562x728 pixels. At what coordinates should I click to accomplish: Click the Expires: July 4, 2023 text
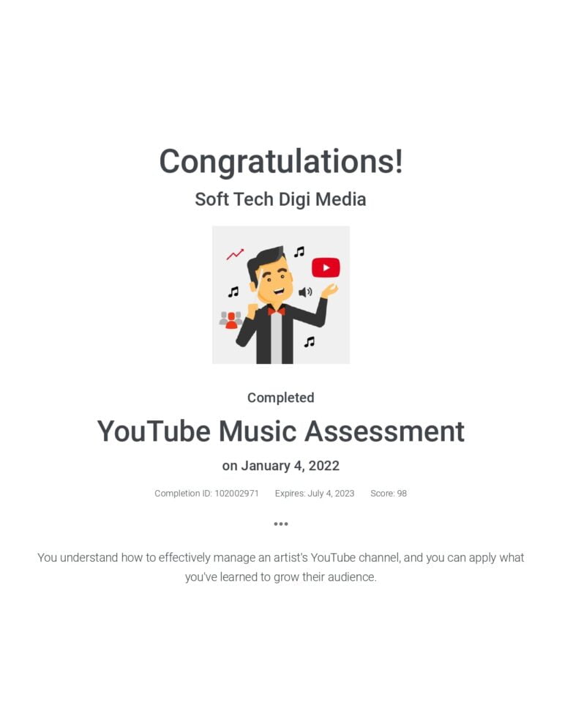coord(315,493)
